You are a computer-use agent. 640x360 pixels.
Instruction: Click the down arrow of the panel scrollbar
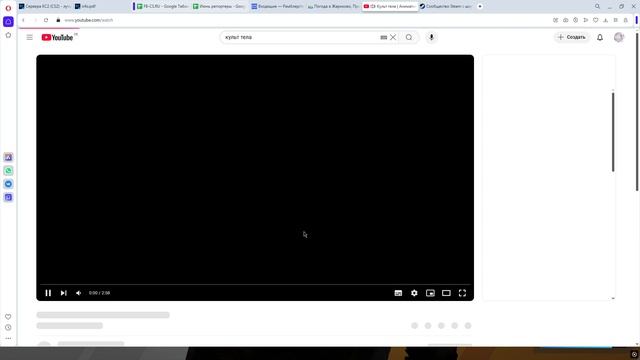click(x=613, y=298)
